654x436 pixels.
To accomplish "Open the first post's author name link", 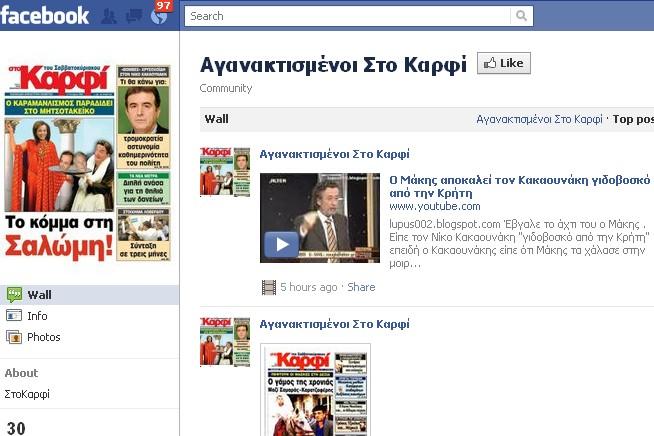I will pyautogui.click(x=335, y=154).
